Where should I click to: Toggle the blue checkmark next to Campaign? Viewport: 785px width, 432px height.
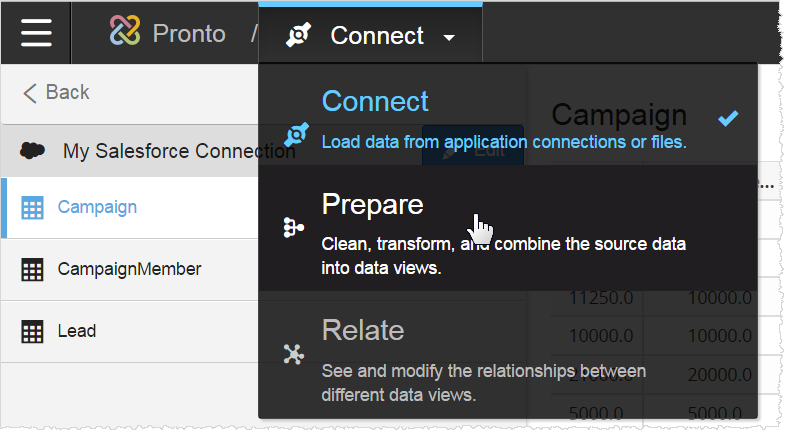tap(728, 118)
